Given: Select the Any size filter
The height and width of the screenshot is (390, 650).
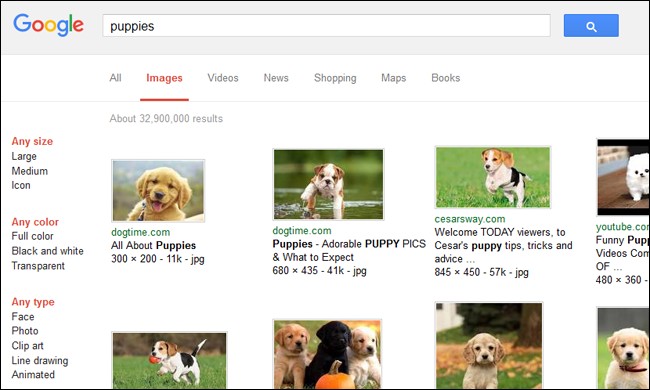Looking at the screenshot, I should 32,141.
